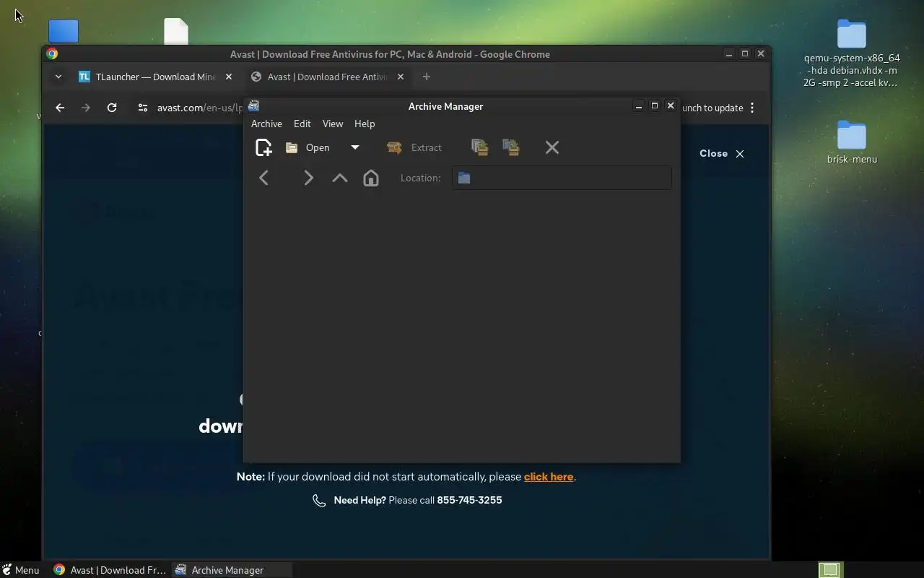Reload the Avast page in Chrome

(112, 108)
